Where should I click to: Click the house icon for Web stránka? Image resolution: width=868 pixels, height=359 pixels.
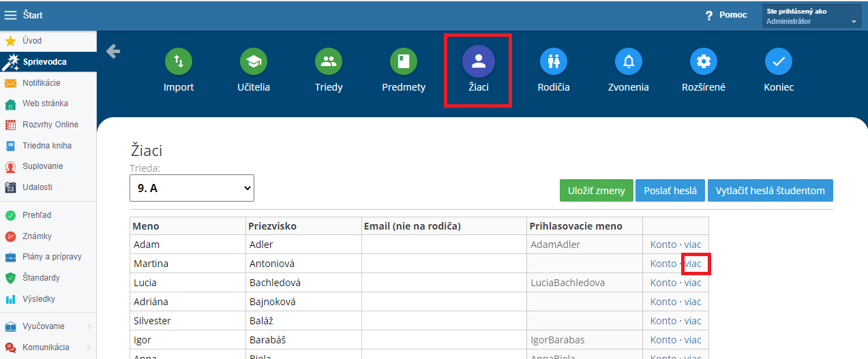pos(10,104)
